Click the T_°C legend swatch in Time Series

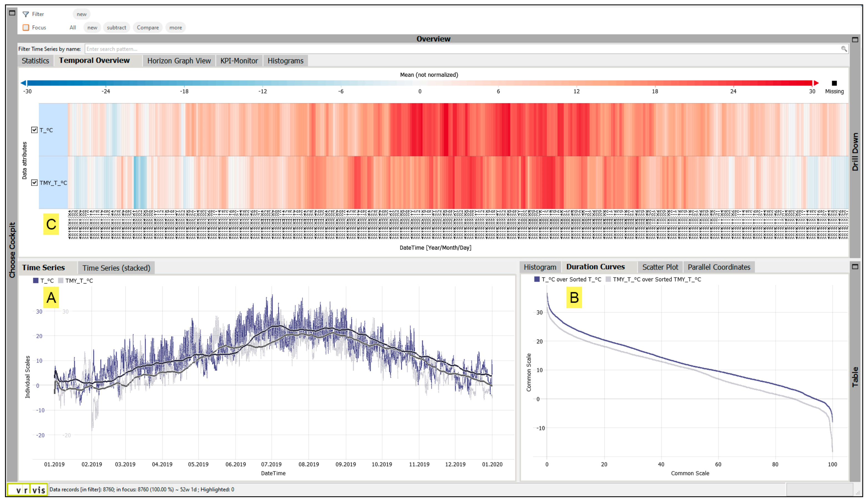tap(36, 280)
